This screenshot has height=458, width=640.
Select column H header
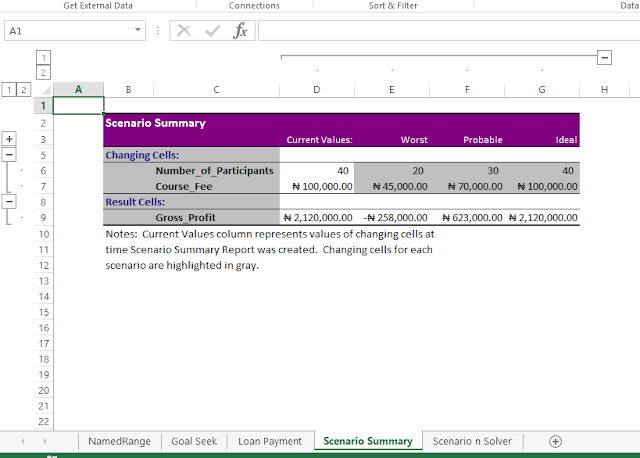click(x=604, y=89)
